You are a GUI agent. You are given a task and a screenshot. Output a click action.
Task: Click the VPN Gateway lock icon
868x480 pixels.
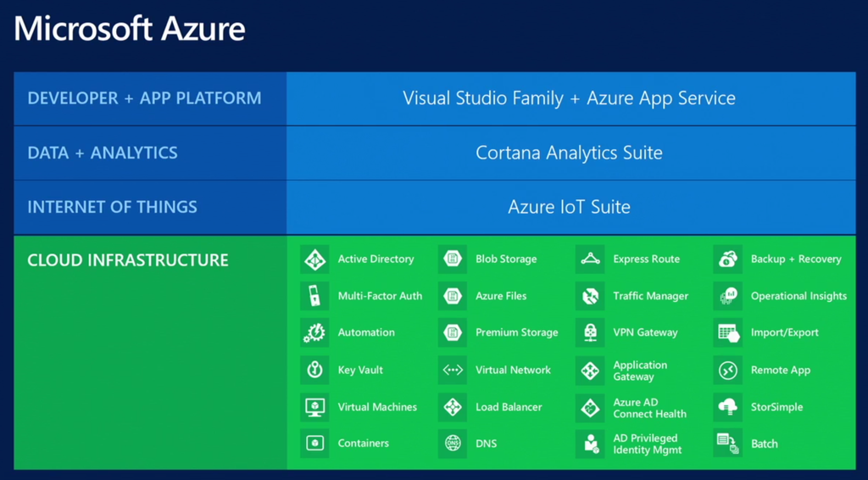pyautogui.click(x=590, y=333)
